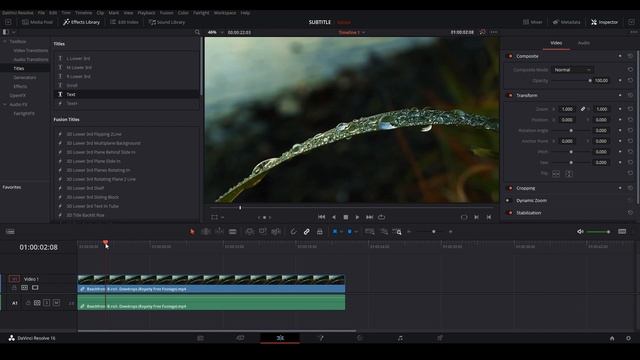Collapse the Toolbox tree node
The height and width of the screenshot is (360, 640).
(x=4, y=42)
